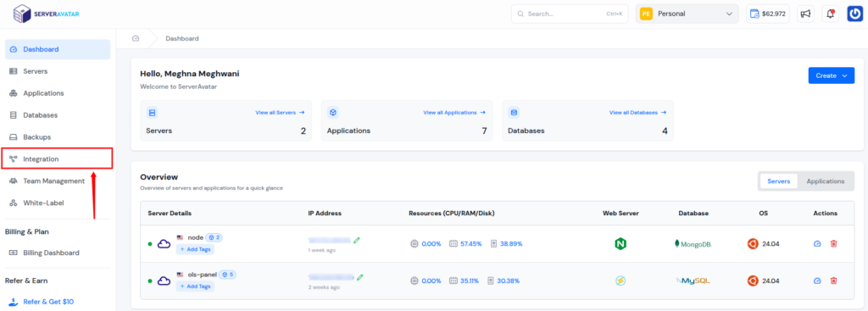Click the $62.972 balance button
The width and height of the screenshot is (868, 311).
coord(768,14)
